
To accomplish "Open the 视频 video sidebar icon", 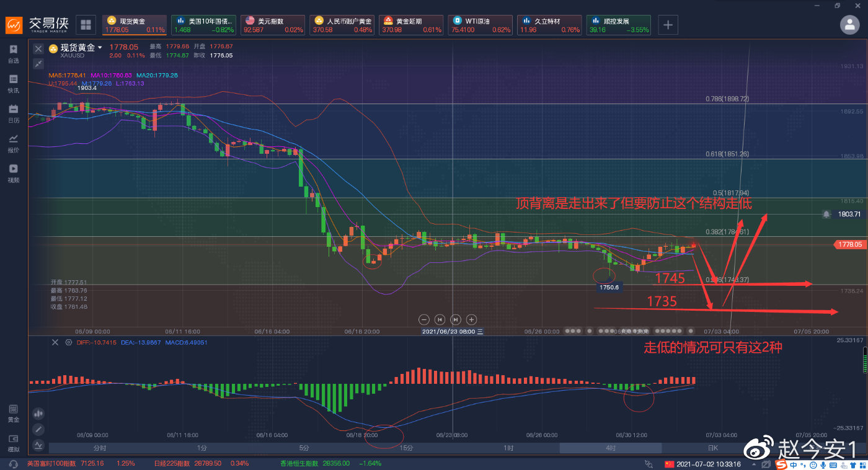I will tap(14, 173).
